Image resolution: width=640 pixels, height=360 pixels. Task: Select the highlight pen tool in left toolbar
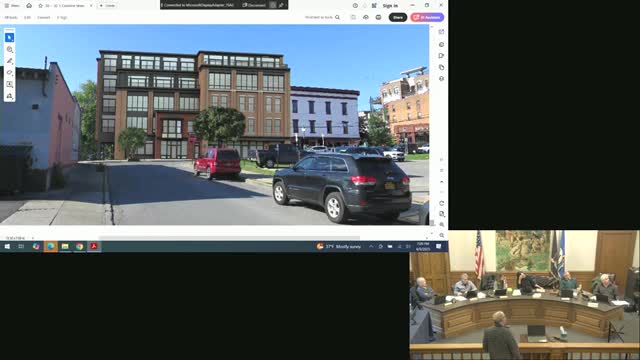(9, 61)
